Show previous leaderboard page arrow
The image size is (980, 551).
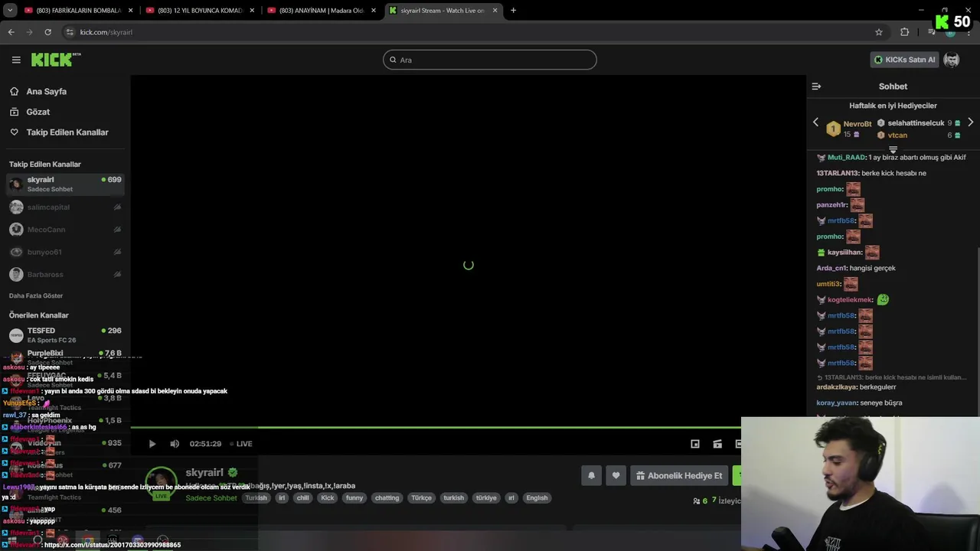click(815, 122)
